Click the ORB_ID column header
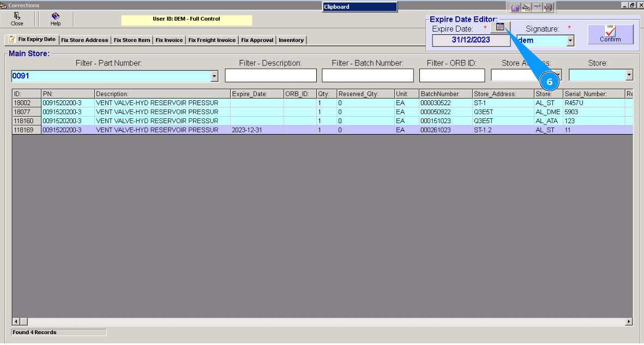 click(x=300, y=94)
